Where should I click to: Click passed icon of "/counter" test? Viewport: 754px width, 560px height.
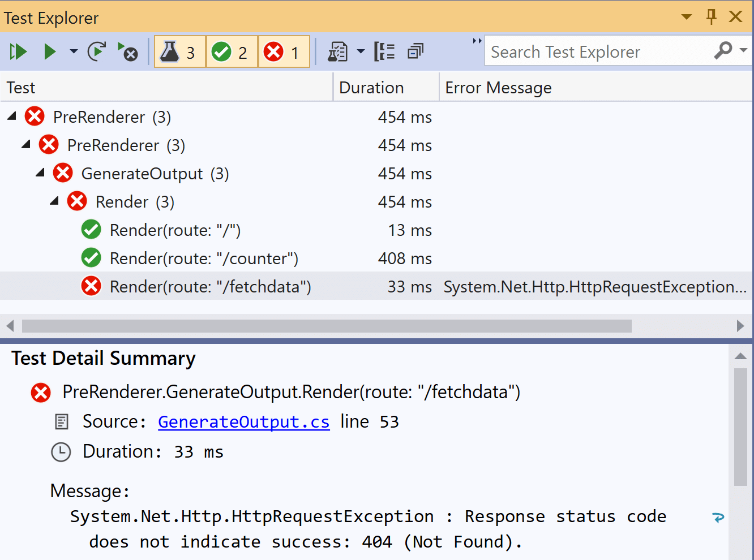[x=91, y=258]
